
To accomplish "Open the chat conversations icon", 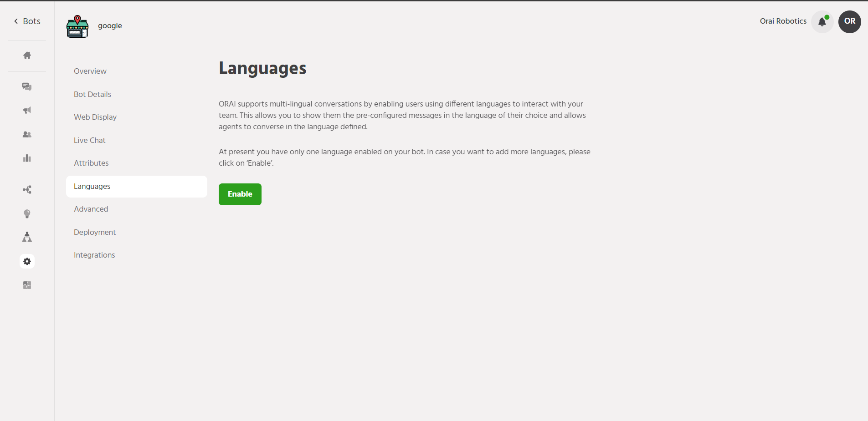I will pyautogui.click(x=27, y=86).
